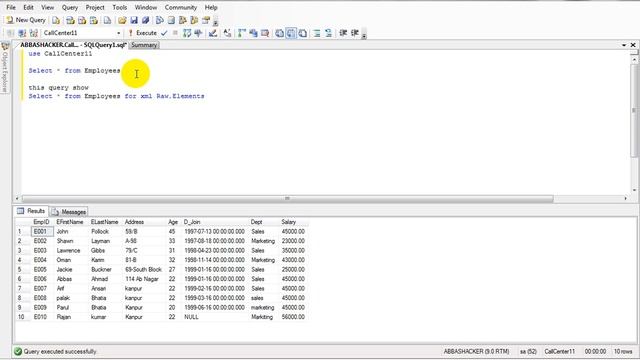Analyze the query in Tuning Advisor
The width and height of the screenshot is (640, 360).
198,33
